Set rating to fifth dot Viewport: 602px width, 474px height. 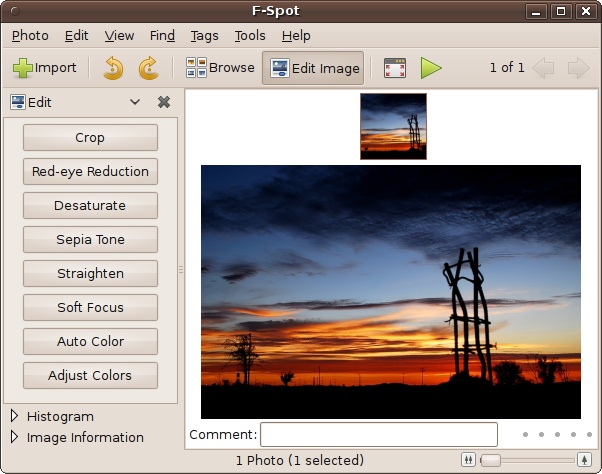coord(589,434)
